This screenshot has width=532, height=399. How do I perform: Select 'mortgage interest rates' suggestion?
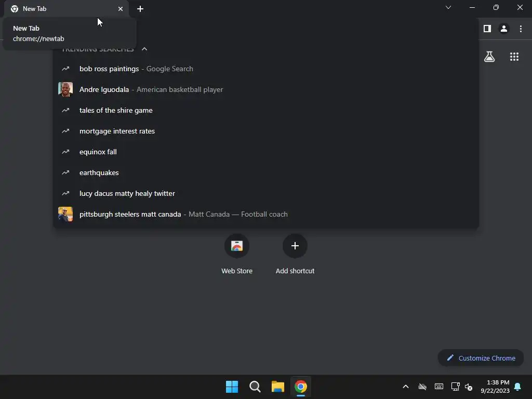(x=266, y=131)
